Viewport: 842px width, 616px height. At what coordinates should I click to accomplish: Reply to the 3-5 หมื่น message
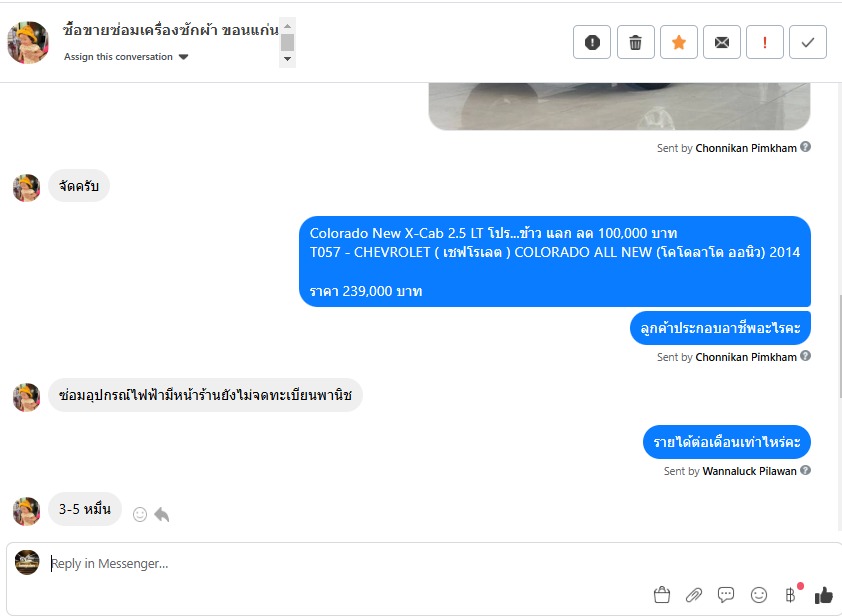click(162, 514)
